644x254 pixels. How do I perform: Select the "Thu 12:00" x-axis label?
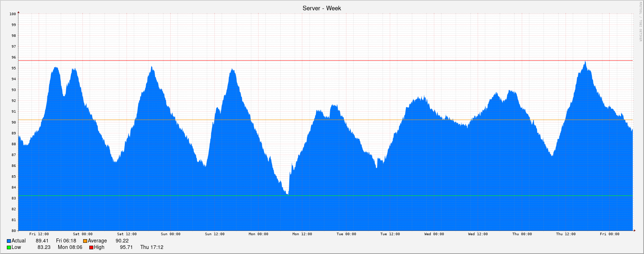pyautogui.click(x=566, y=234)
